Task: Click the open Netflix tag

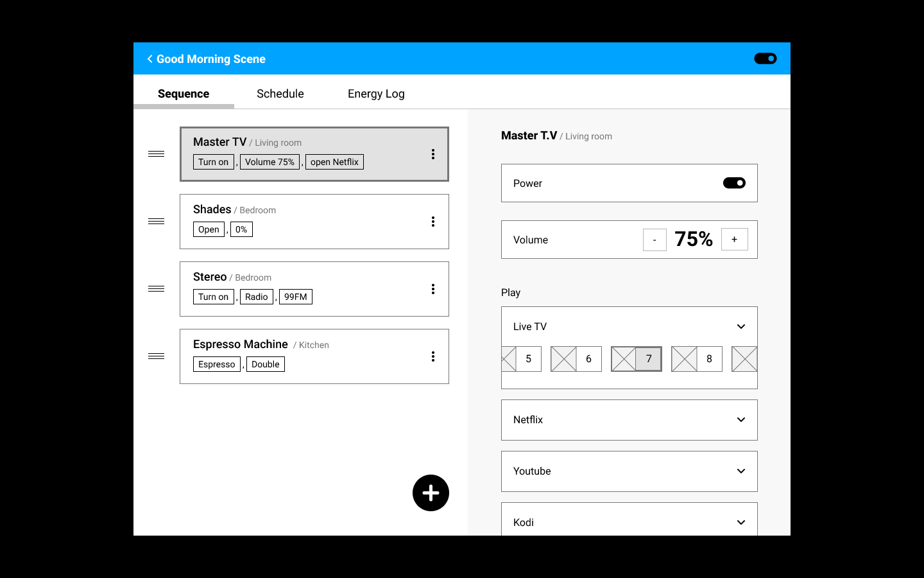Action: [334, 162]
